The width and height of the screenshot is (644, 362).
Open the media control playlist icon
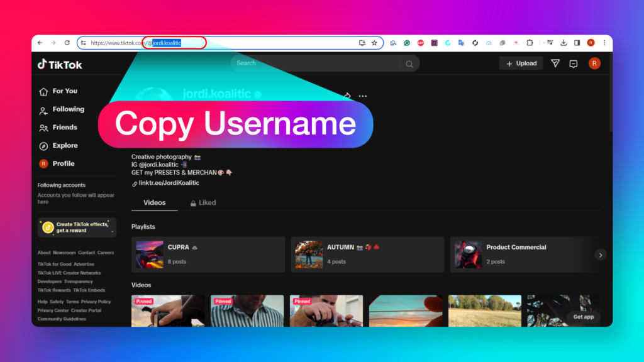pyautogui.click(x=550, y=43)
